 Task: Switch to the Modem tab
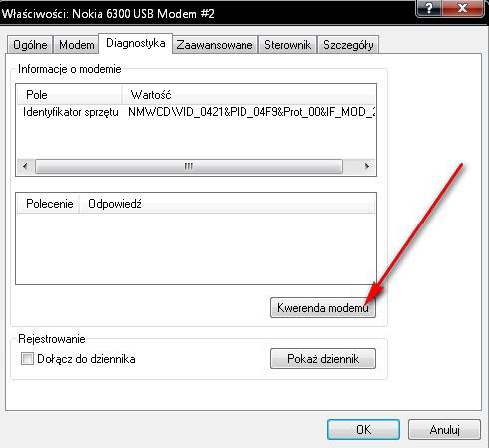[x=76, y=45]
